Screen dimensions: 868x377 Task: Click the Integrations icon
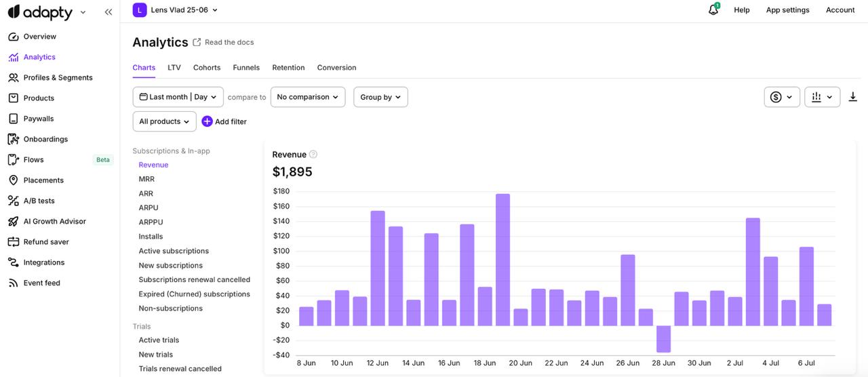click(13, 262)
